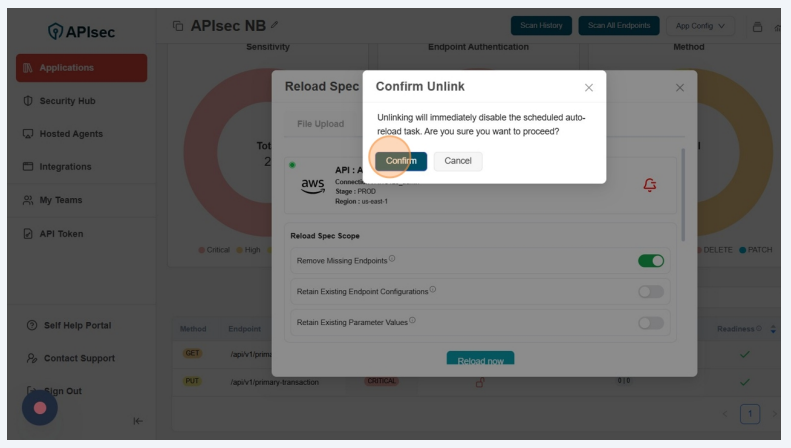Click the copy icon beside APIsec NB
This screenshot has height=448, width=791.
tap(178, 25)
